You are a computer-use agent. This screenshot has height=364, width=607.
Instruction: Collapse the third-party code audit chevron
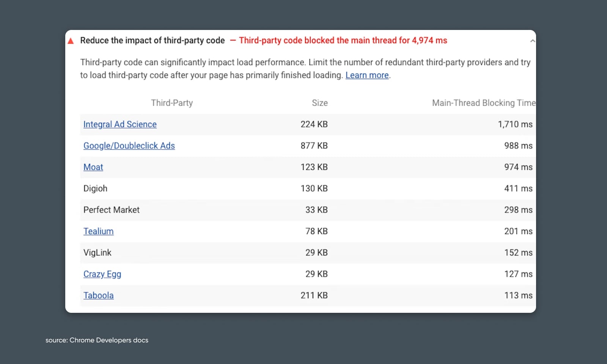point(533,41)
